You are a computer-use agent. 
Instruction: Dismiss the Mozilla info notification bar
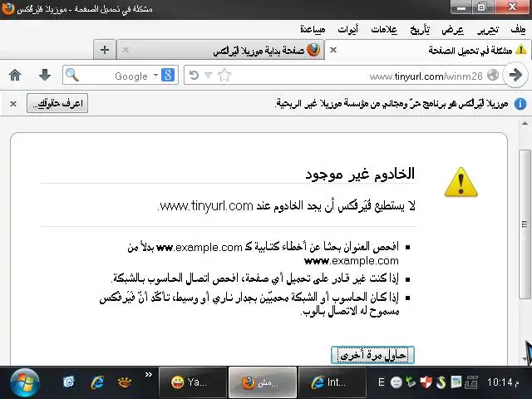(13, 103)
